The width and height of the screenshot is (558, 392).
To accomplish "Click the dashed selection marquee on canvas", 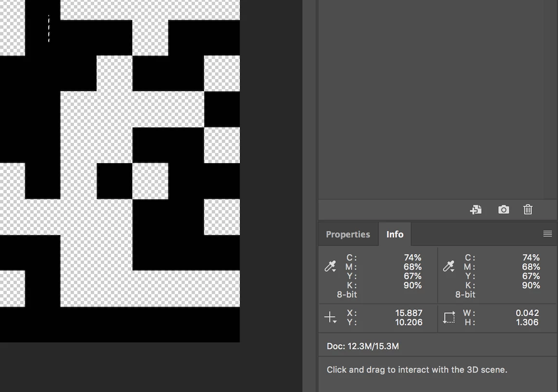I will click(x=49, y=28).
